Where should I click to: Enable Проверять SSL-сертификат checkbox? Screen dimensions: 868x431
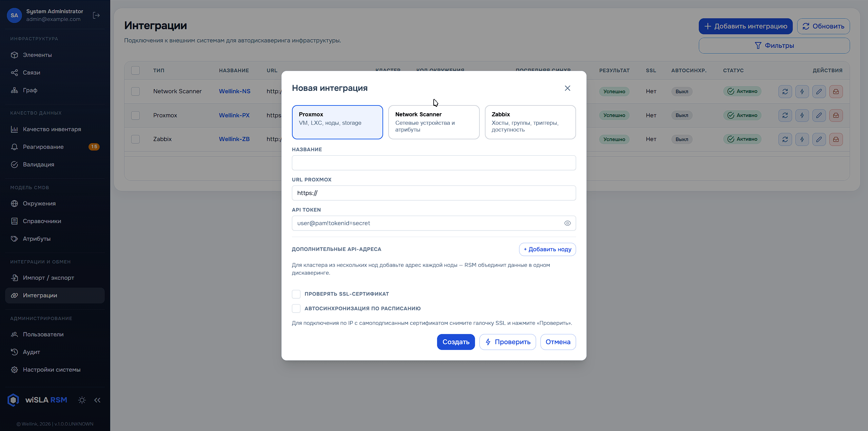coord(296,294)
